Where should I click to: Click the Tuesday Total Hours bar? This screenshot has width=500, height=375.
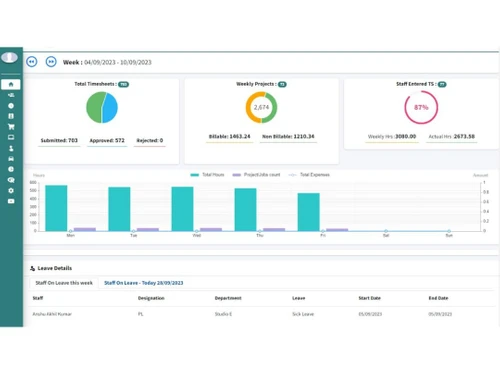point(119,209)
